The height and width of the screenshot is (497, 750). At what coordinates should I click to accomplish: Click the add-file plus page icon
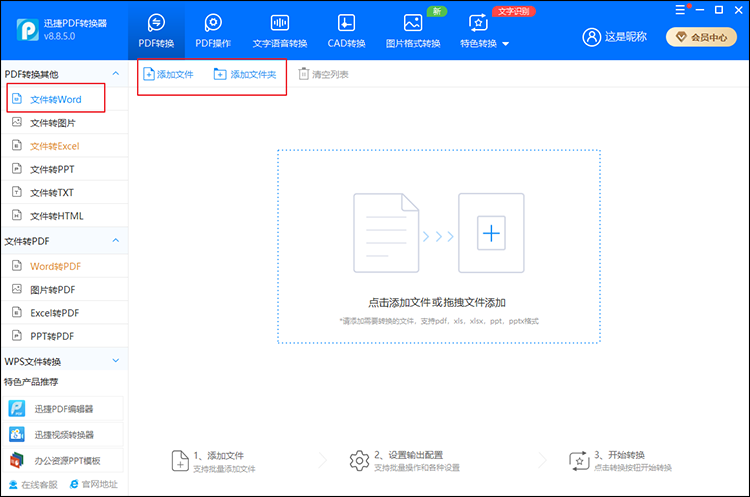(x=149, y=74)
